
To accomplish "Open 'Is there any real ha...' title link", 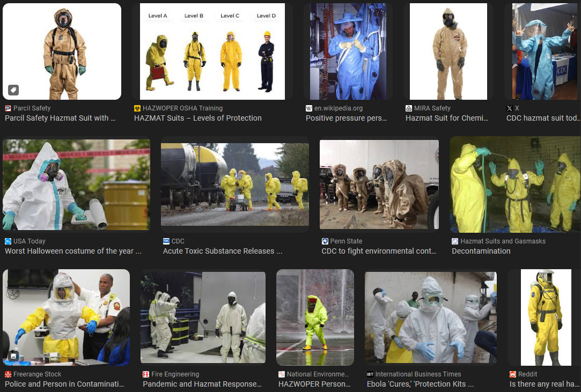I will tap(544, 384).
